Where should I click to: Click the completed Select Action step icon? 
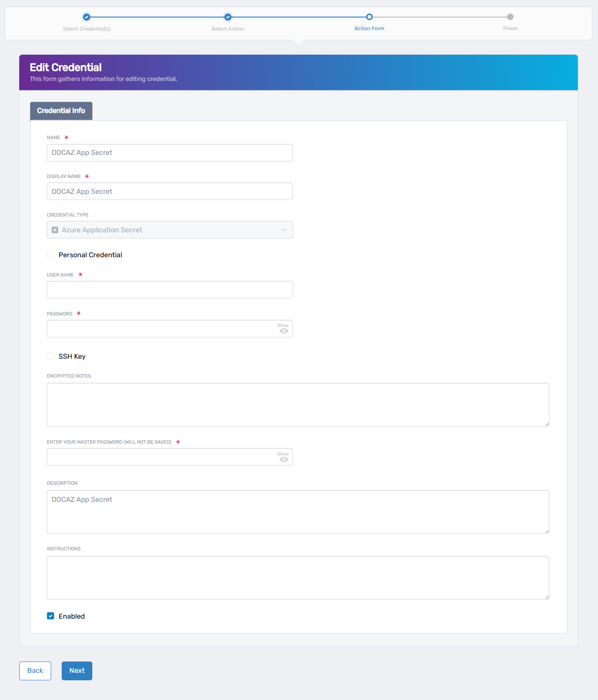pos(227,17)
